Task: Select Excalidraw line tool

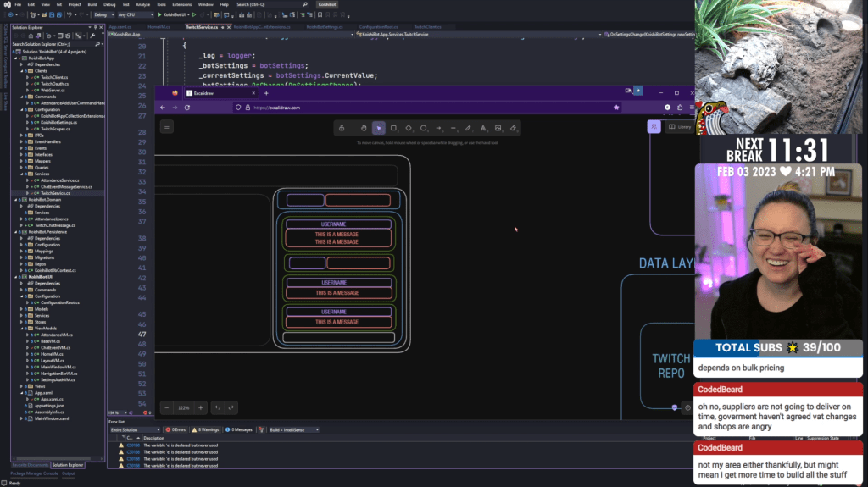Action: 453,128
